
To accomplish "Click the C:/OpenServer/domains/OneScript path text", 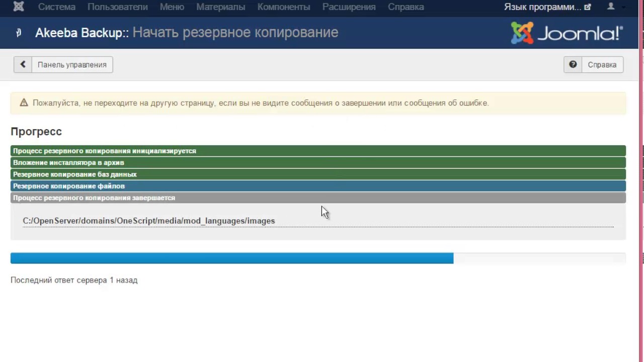I will pos(149,221).
